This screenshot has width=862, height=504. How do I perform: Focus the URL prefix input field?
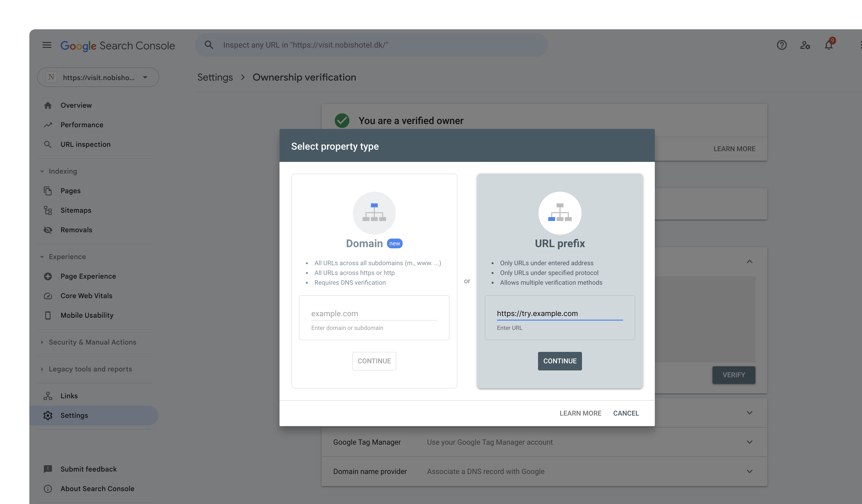[560, 314]
